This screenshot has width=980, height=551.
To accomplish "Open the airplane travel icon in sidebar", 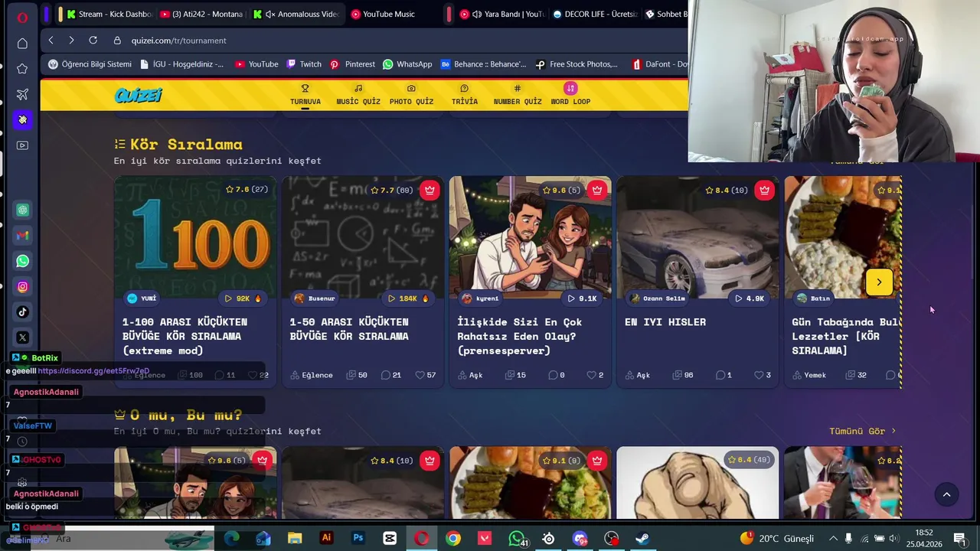I will pos(22,94).
